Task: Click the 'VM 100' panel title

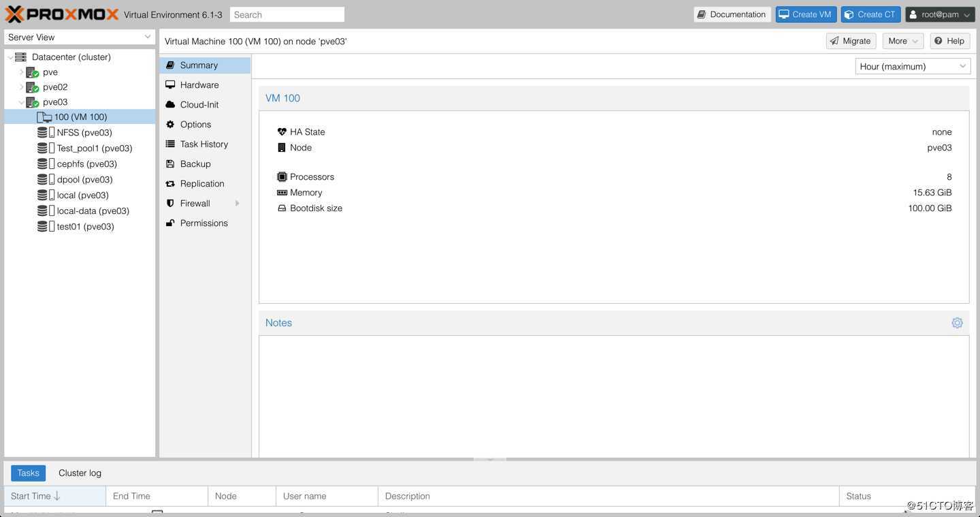Action: coord(282,98)
